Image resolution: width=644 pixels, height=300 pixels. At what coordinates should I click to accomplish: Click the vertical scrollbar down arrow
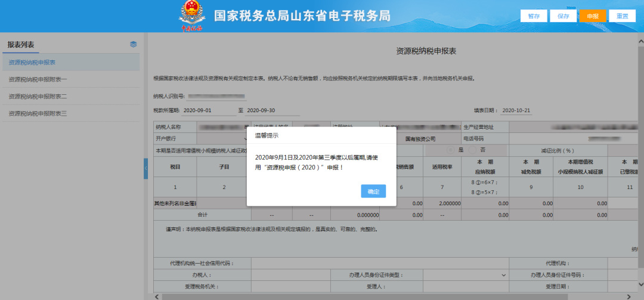click(640, 284)
